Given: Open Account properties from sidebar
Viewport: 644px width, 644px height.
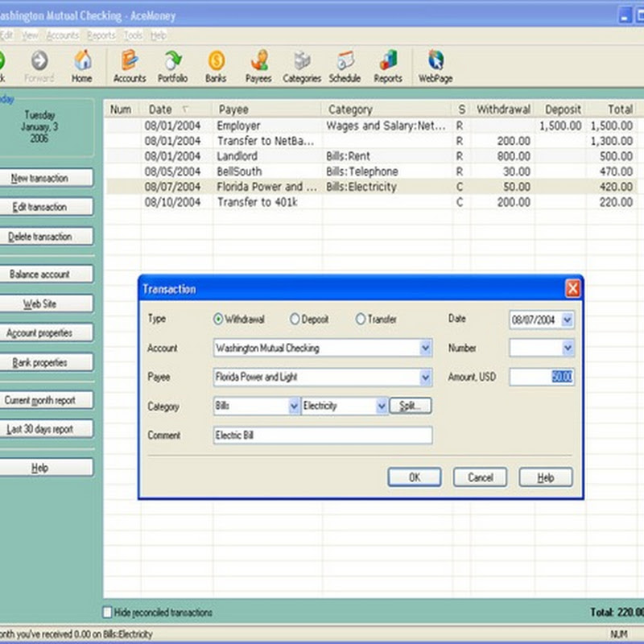Looking at the screenshot, I should click(x=46, y=333).
